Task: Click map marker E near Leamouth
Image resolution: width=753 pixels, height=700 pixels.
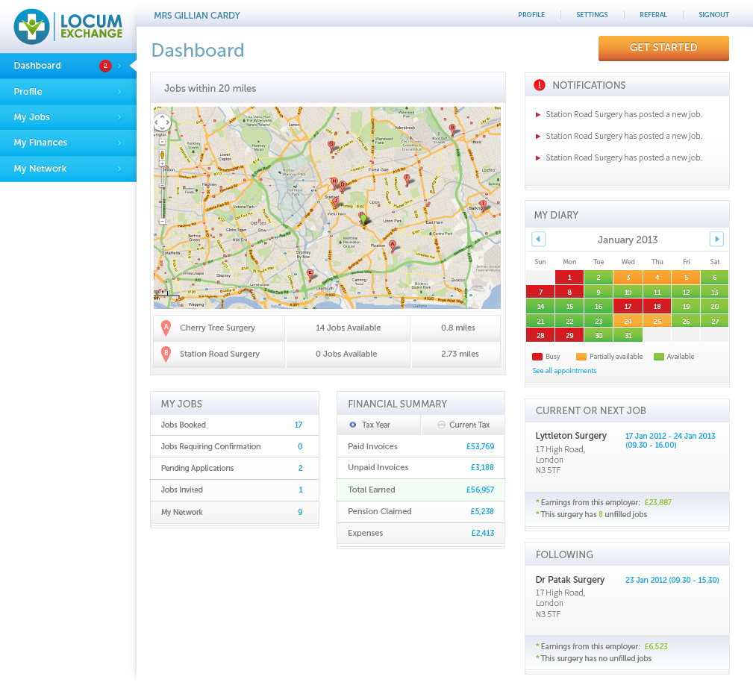Action: 311,275
